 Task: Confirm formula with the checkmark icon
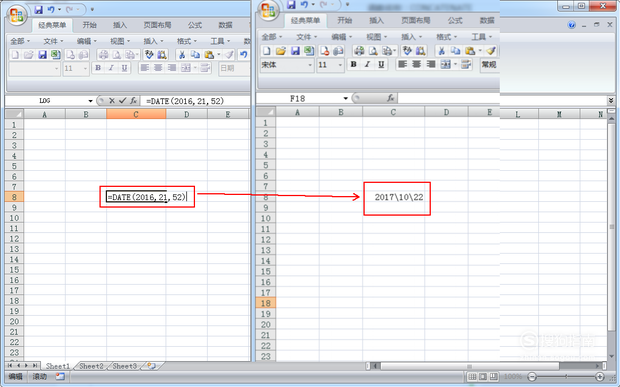(x=123, y=101)
